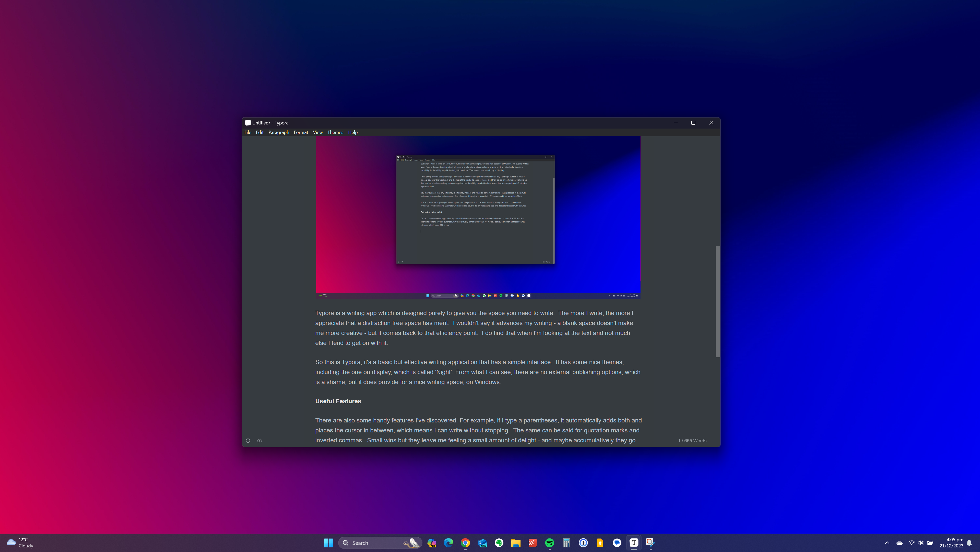Click the Typora icon in the taskbar
The height and width of the screenshot is (552, 980).
[x=634, y=543]
